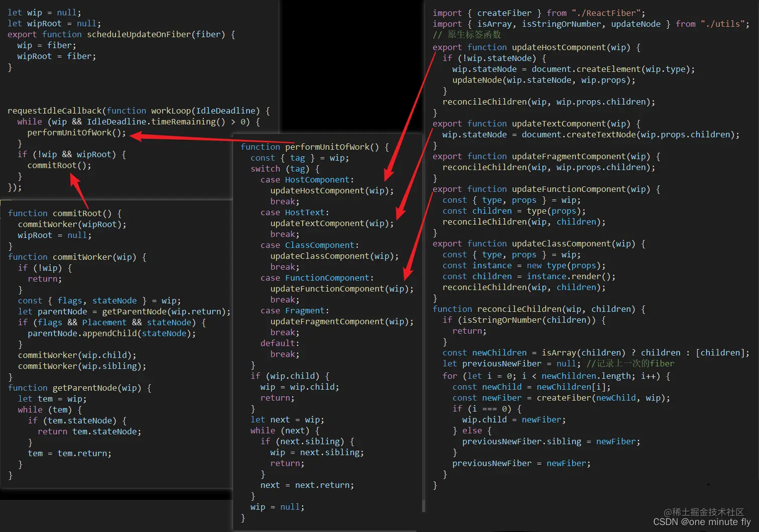Click 'const children = instance.render();' line
The width and height of the screenshot is (759, 532).
pos(529,277)
